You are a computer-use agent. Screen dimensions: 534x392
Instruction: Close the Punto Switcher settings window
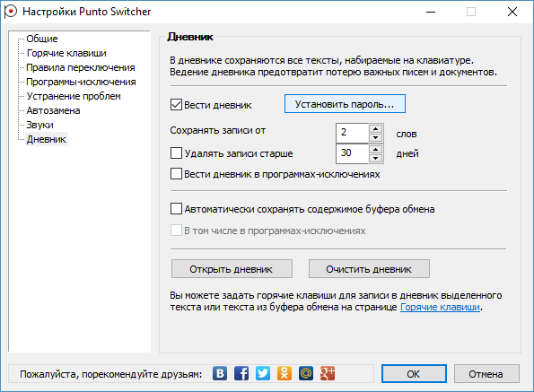coord(512,12)
